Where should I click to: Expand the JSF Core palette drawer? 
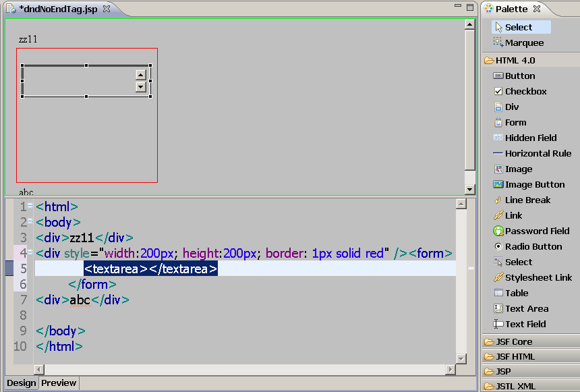click(531, 341)
